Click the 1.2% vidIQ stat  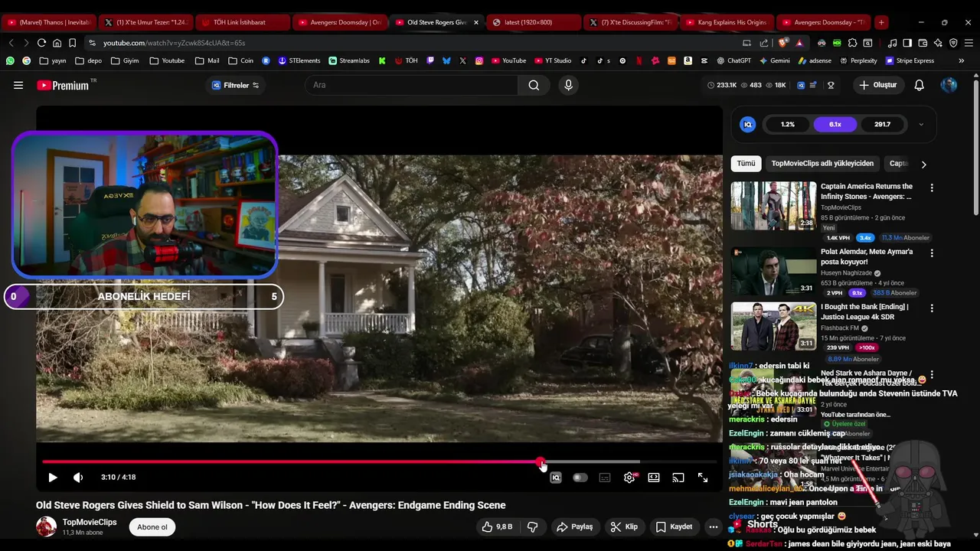click(x=788, y=124)
